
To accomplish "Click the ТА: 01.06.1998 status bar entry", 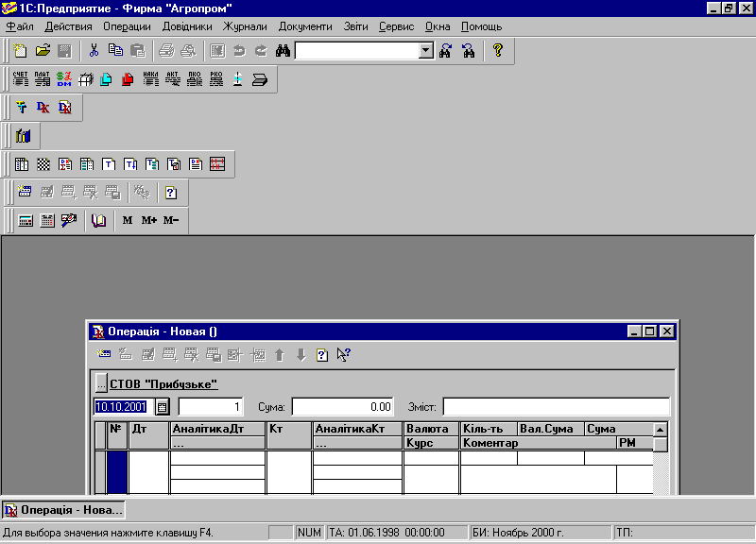I will tap(396, 533).
